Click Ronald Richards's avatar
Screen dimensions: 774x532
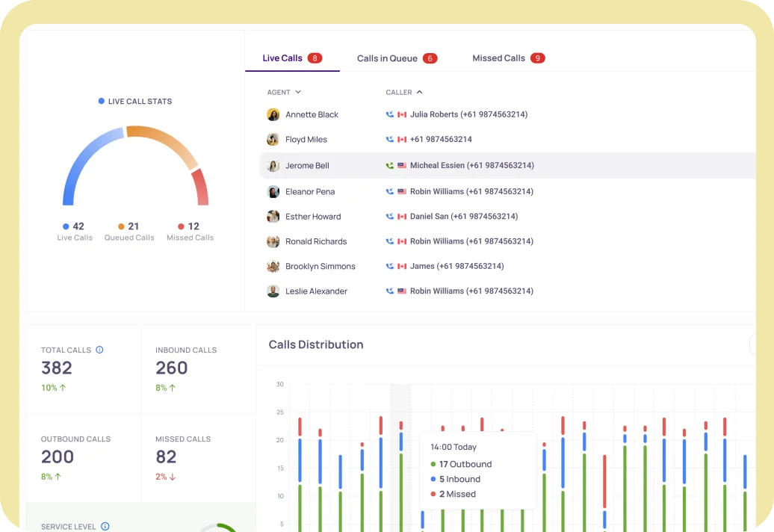click(x=273, y=241)
